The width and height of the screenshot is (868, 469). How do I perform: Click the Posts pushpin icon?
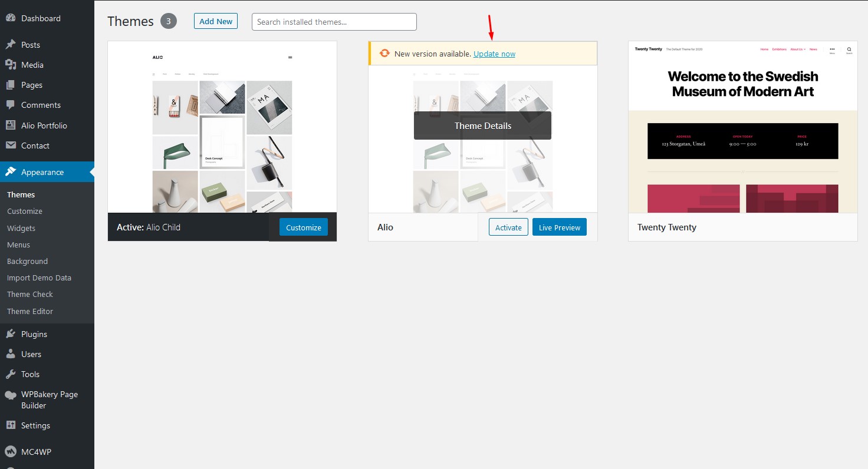(x=11, y=45)
